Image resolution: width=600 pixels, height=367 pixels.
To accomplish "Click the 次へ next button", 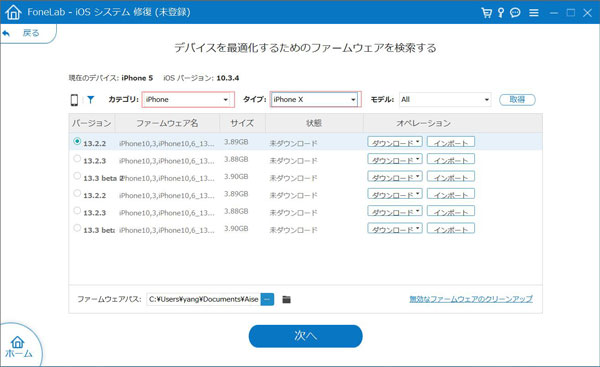I will pos(305,336).
